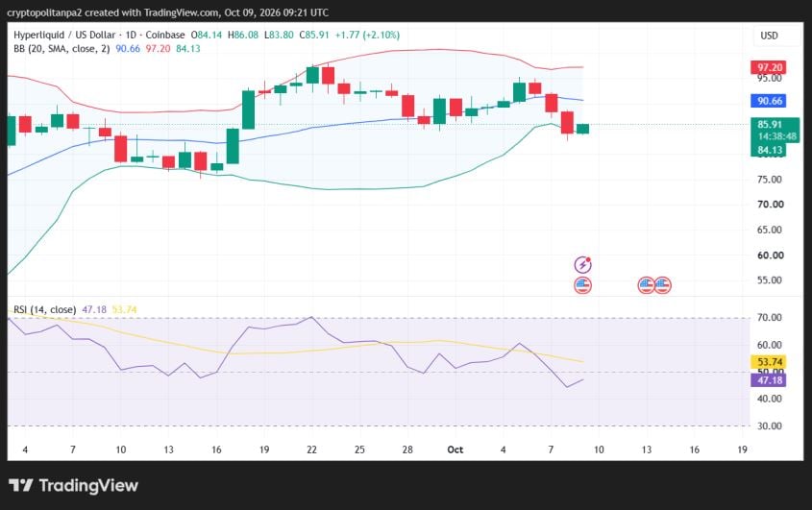Click the yellow 53.74 RSI scale tag
Screen dimensions: 812x510
[769, 361]
